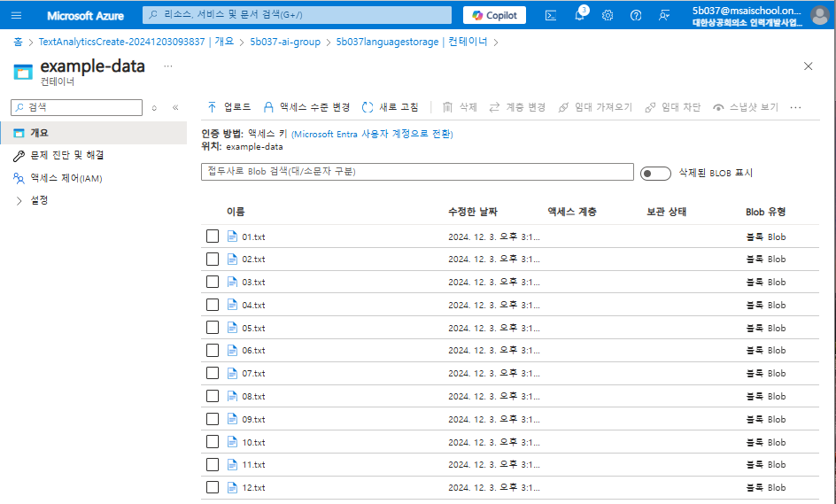Tick the 12.txt row checkbox
Screen dimensions: 836x504
[213, 487]
